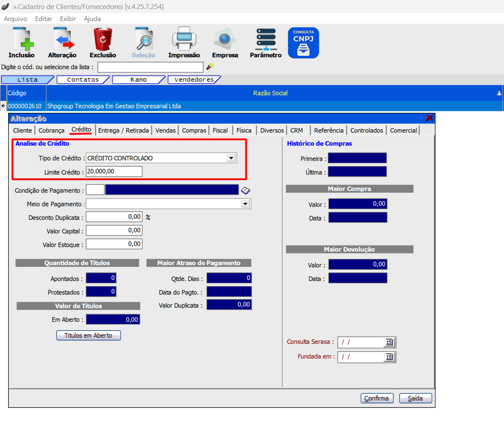This screenshot has width=504, height=421.
Task: Click the search icon beside code field
Action: click(210, 67)
